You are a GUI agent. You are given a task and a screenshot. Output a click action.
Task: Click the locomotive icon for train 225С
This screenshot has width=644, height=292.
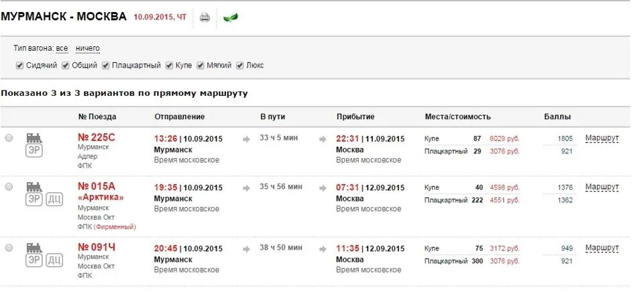34,138
